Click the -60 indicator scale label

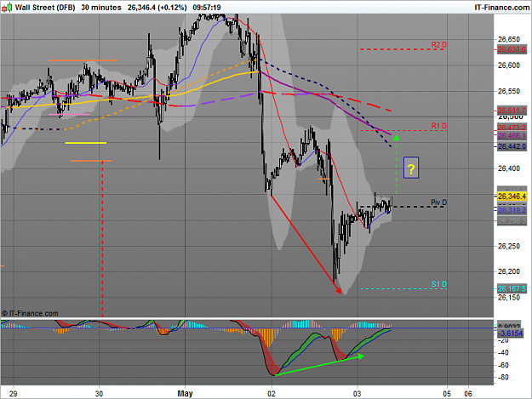(x=504, y=365)
